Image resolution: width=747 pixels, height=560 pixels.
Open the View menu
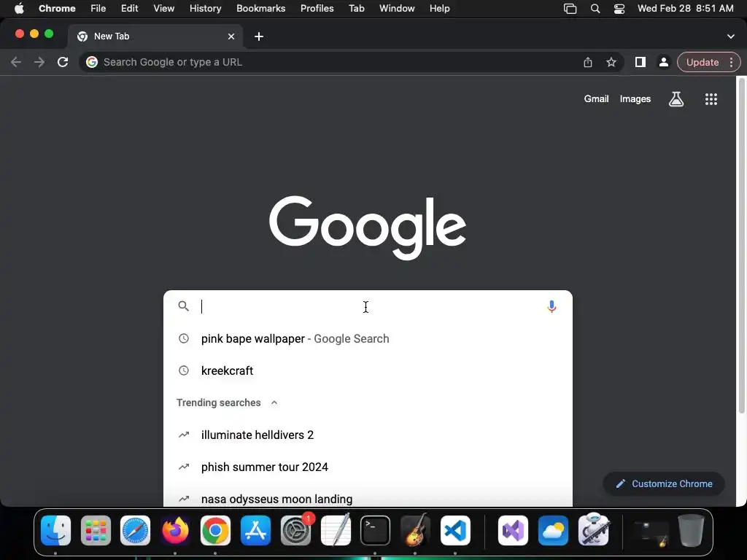[164, 9]
